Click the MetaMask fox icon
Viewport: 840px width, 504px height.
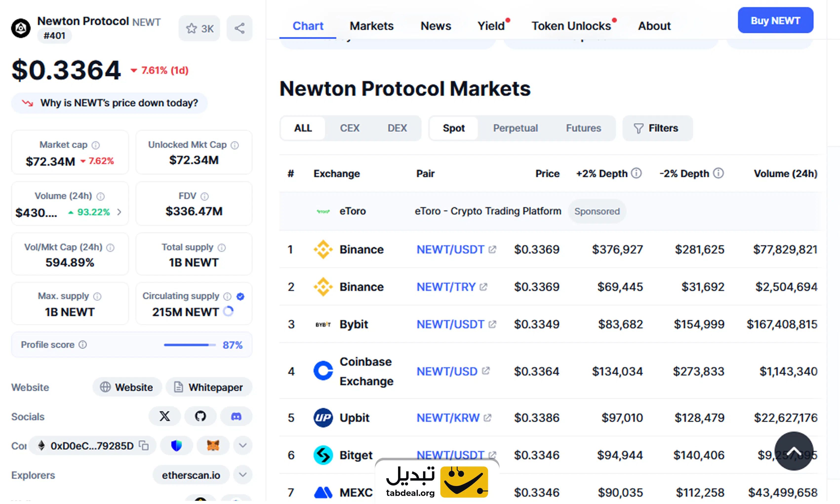coord(213,445)
